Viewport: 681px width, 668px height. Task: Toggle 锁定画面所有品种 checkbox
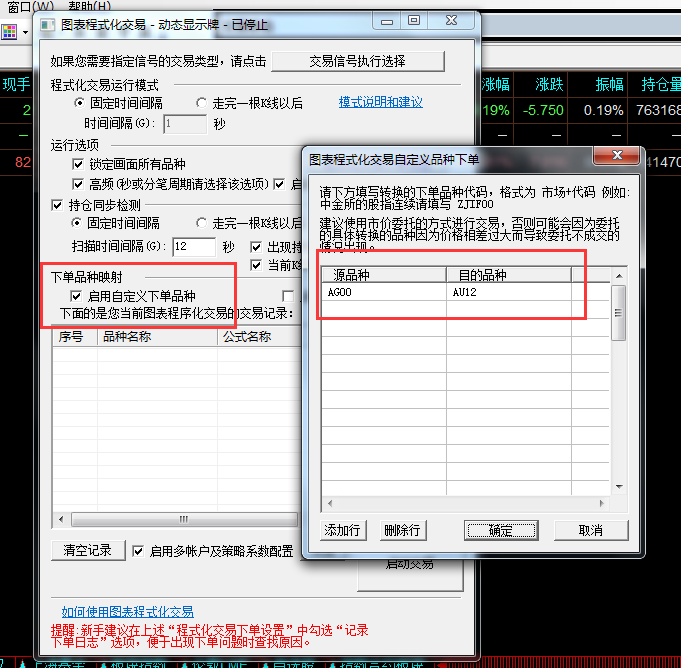pyautogui.click(x=80, y=164)
